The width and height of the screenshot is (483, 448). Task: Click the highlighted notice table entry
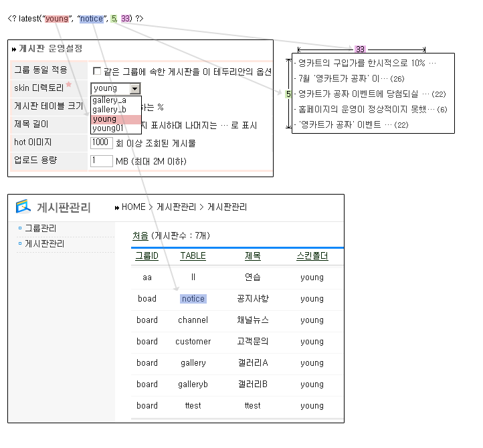pos(193,299)
